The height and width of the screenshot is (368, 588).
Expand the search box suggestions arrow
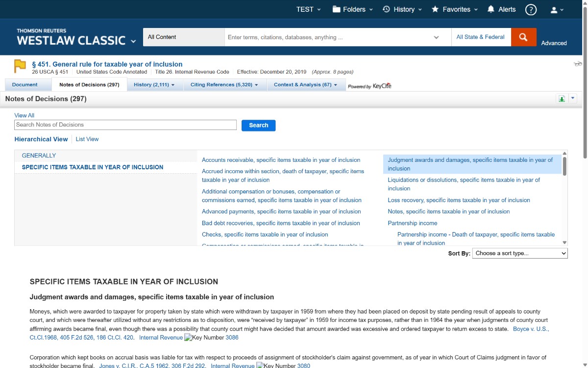click(436, 37)
